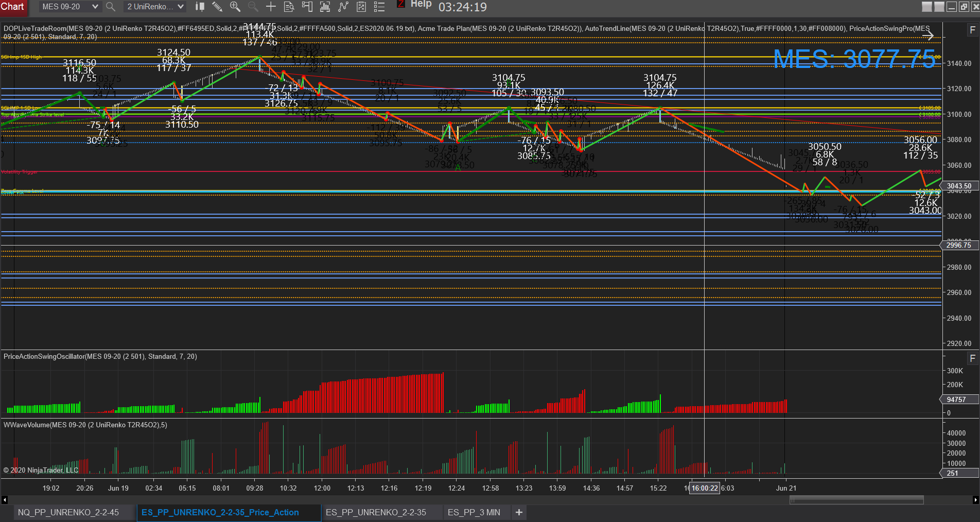Click the right arrow near chart top
This screenshot has height=522, width=980.
pos(928,36)
